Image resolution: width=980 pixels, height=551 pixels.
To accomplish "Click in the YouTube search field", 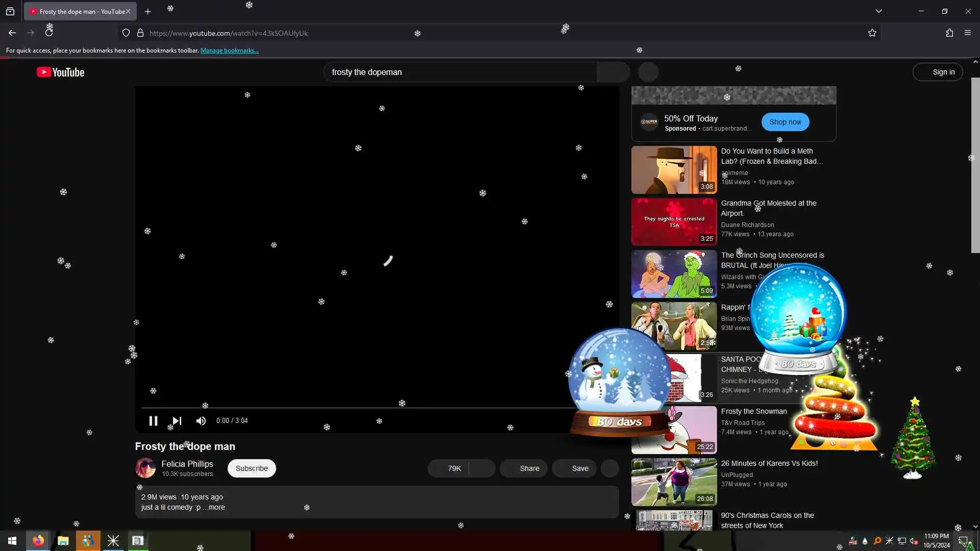I will tap(459, 72).
